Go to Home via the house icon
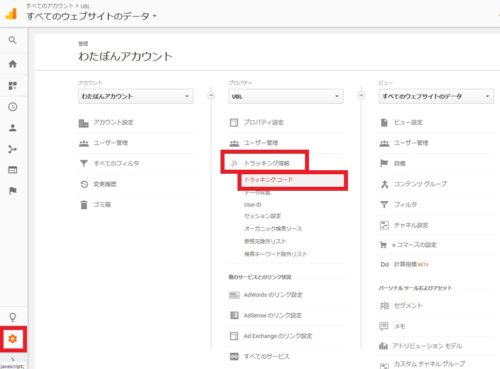Image resolution: width=500 pixels, height=369 pixels. tap(12, 64)
